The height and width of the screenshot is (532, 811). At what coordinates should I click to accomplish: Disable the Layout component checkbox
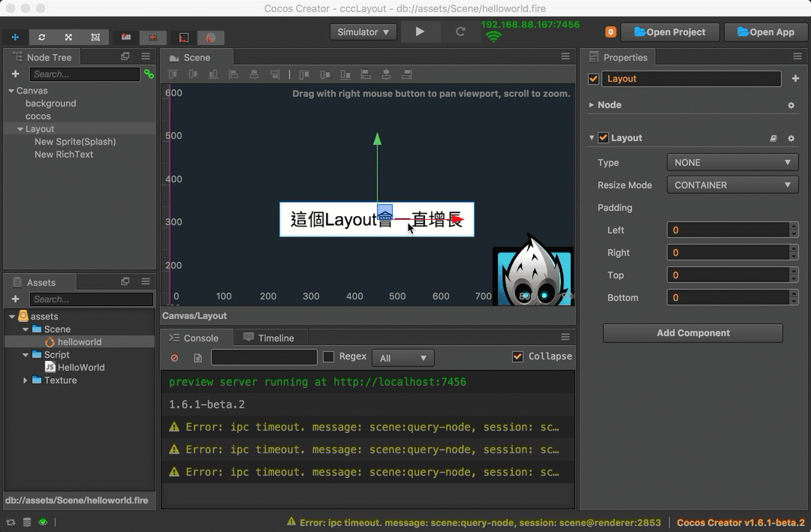pos(603,137)
